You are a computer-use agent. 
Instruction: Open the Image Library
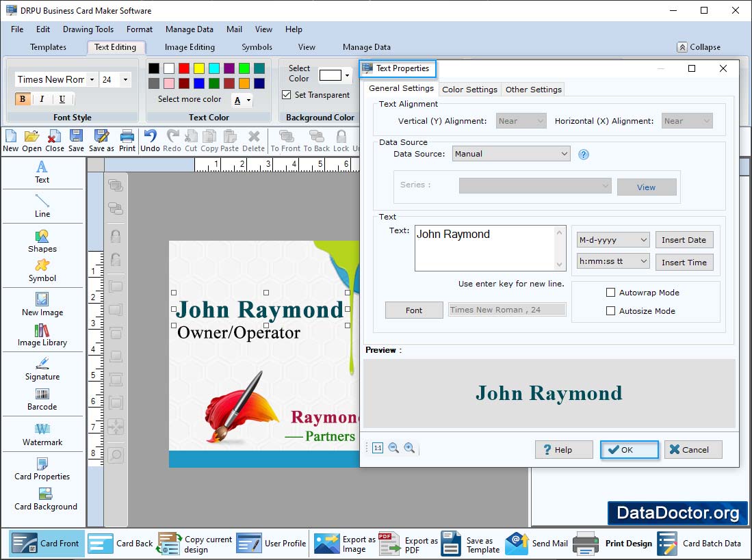(42, 335)
